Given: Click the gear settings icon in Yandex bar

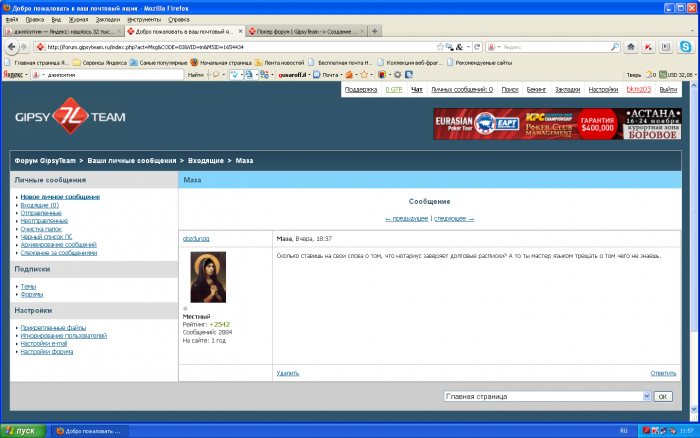Looking at the screenshot, I should coord(397,75).
